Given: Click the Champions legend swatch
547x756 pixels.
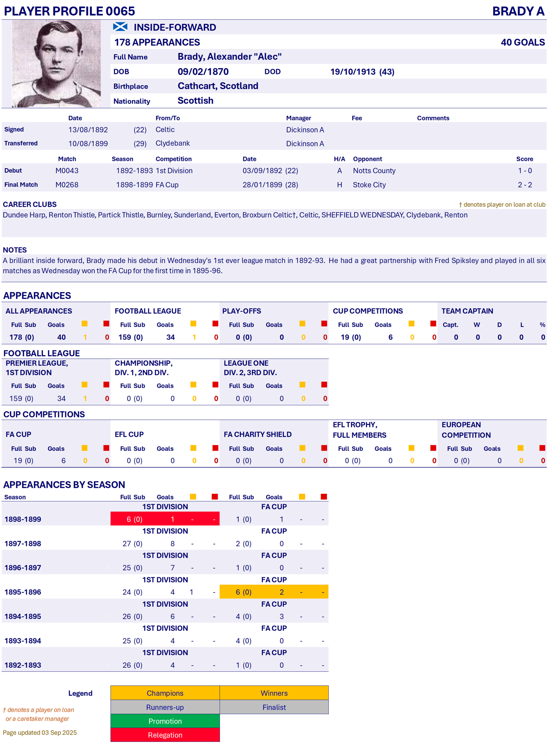Looking at the screenshot, I should 165,693.
